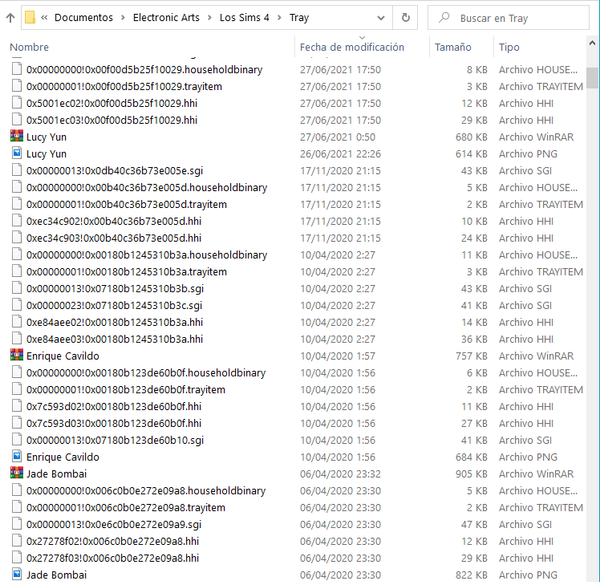Click the 680 KB size of Lucy Yun archive

tap(471, 137)
